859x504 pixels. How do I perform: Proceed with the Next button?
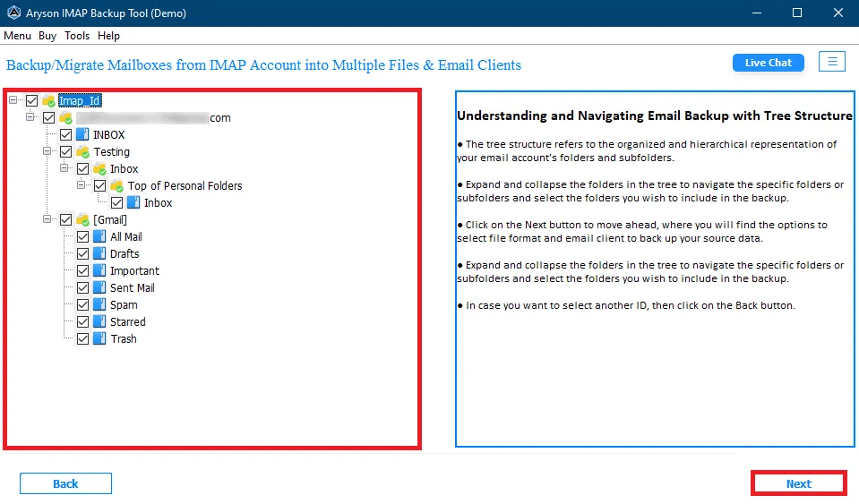tap(799, 483)
